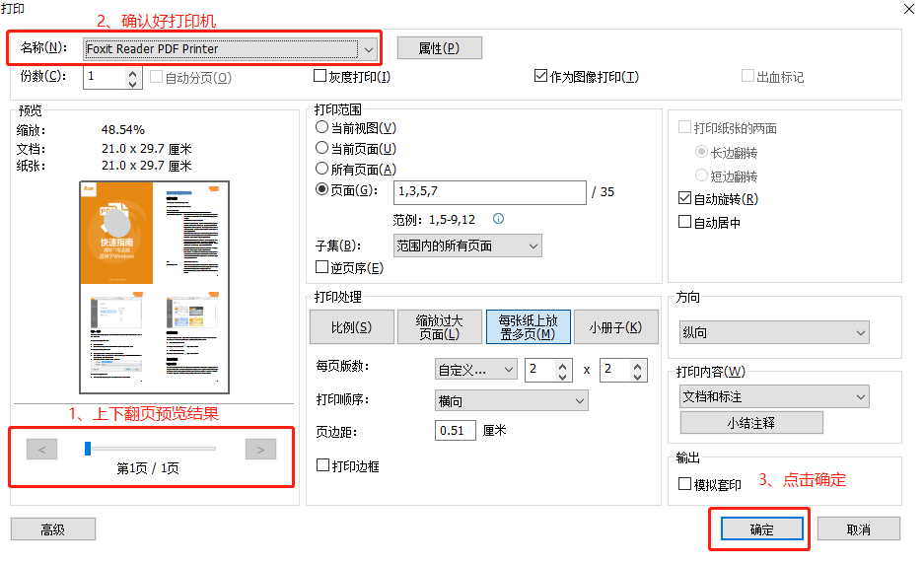Increase the pages-per-sheet row count
Screen dimensions: 924x562
637,365
